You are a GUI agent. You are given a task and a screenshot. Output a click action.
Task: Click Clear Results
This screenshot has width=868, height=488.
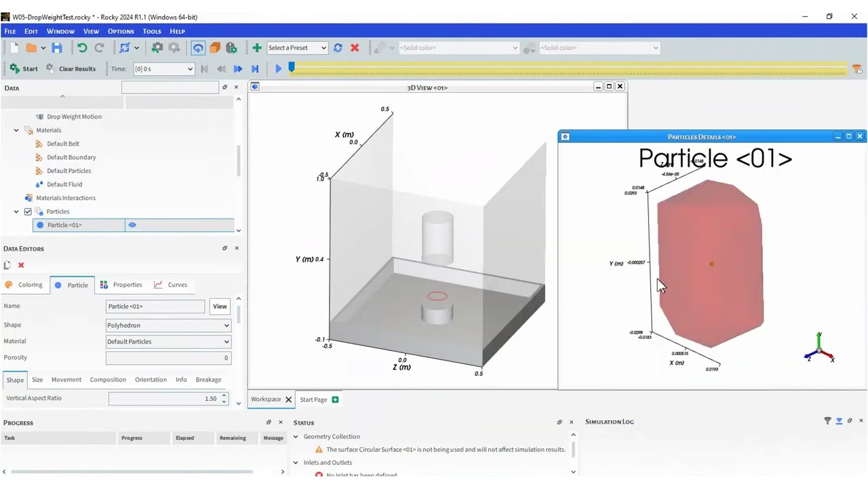coord(71,68)
